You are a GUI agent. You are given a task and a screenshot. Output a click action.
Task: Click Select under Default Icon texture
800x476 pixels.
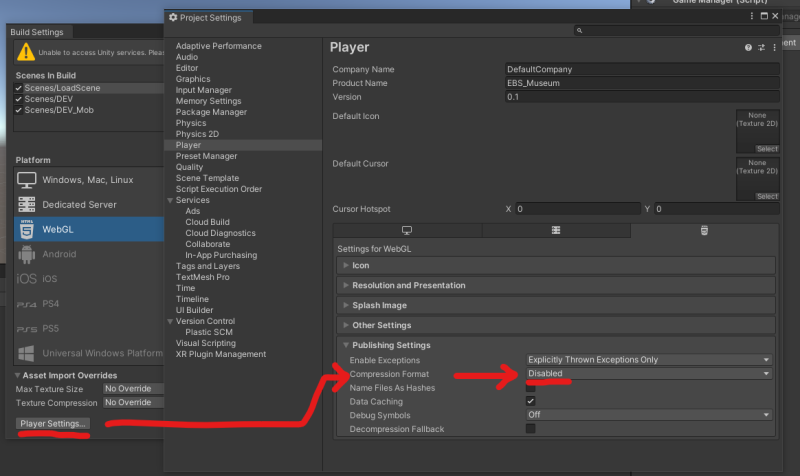(x=767, y=149)
